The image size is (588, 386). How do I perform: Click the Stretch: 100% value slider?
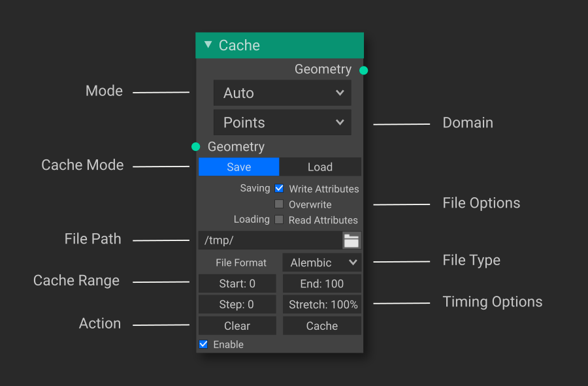(x=322, y=304)
